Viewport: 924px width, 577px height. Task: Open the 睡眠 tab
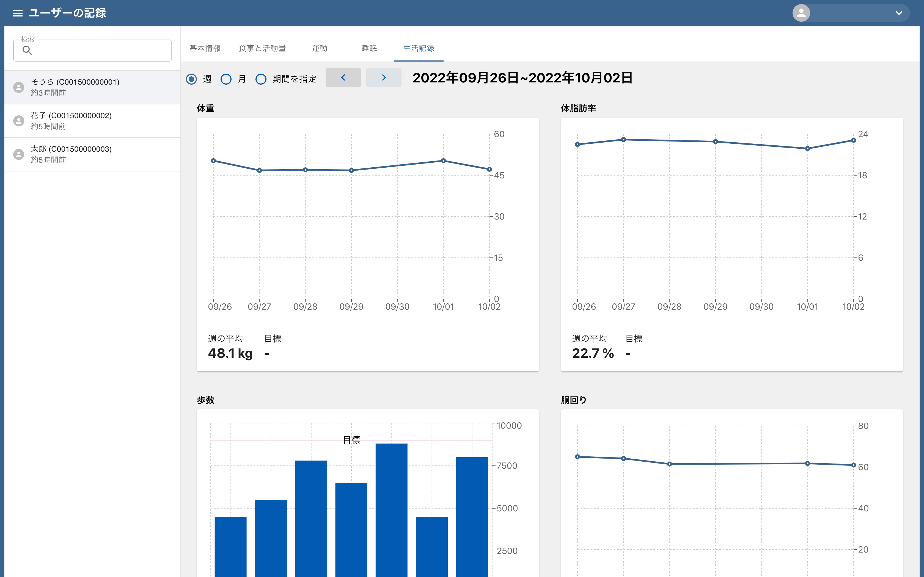(369, 48)
